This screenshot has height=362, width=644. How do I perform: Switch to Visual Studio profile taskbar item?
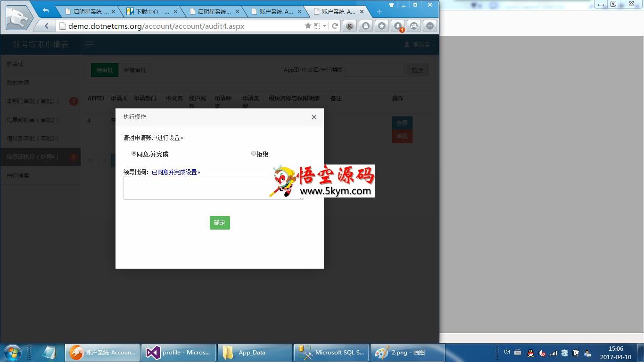coord(179,352)
